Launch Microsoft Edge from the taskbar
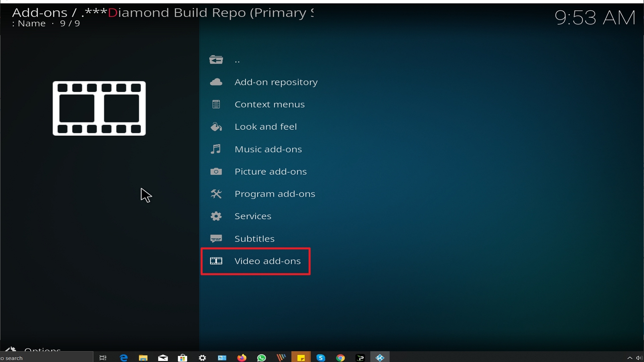The width and height of the screenshot is (644, 362). (123, 358)
